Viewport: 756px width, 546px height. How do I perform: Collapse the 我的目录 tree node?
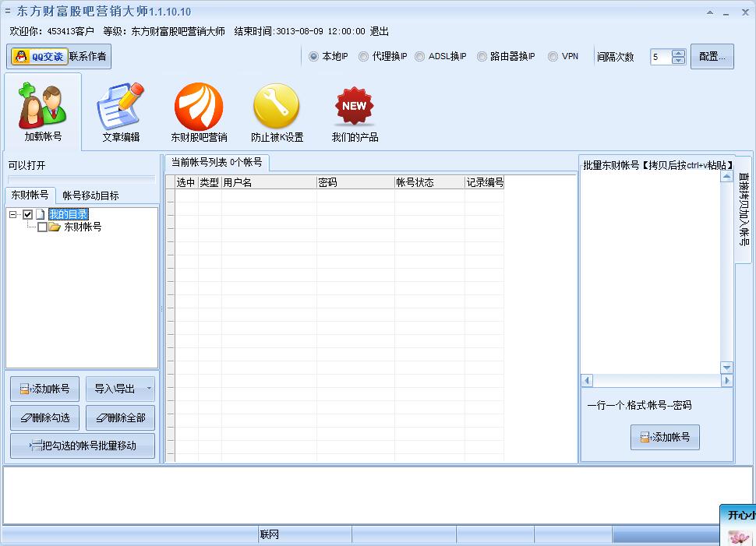click(x=13, y=214)
